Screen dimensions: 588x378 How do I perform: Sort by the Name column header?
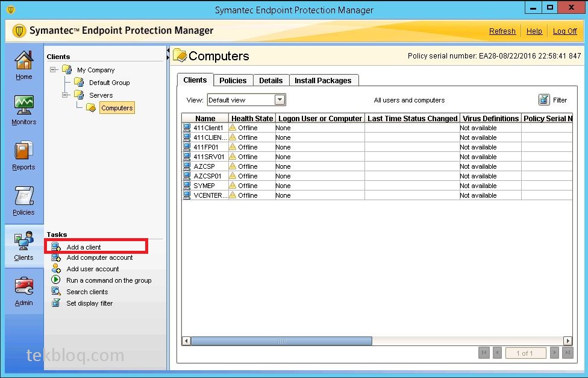[x=205, y=118]
